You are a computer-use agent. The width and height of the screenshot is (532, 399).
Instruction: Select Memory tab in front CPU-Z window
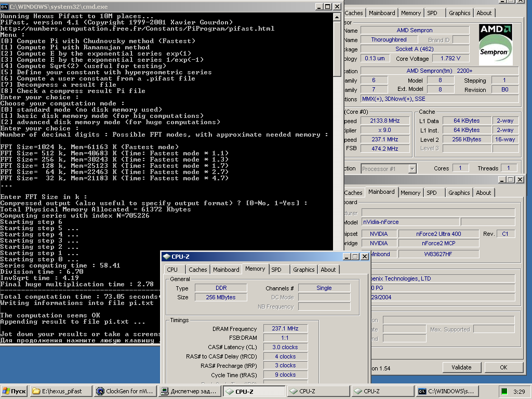click(x=255, y=269)
